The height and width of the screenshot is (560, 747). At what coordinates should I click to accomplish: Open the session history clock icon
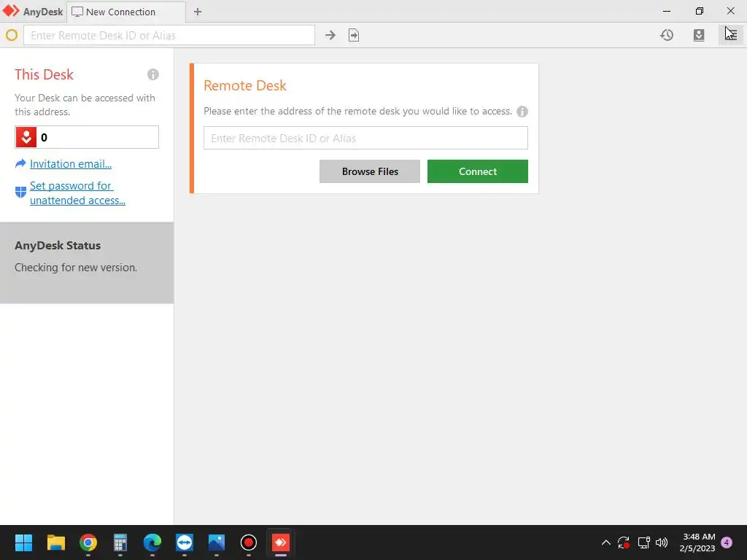667,35
